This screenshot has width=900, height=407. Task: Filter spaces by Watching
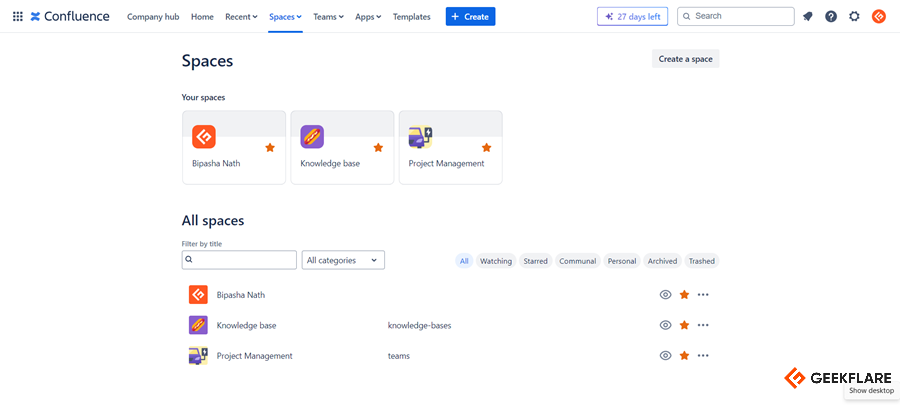click(x=496, y=261)
